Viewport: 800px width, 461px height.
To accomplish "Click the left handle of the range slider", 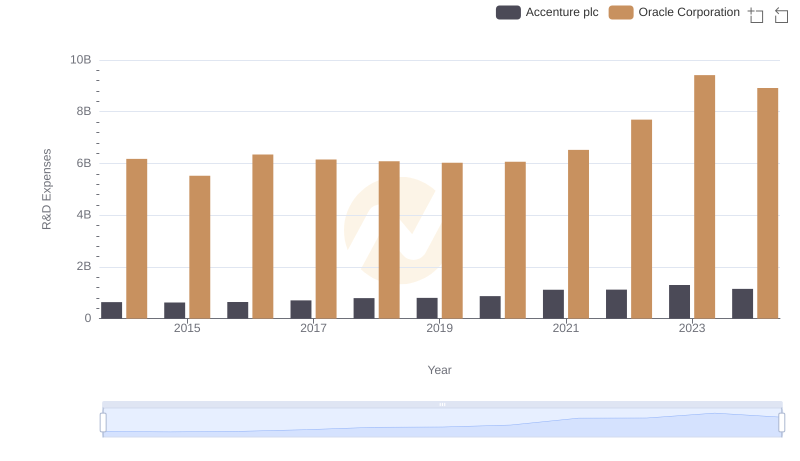I will tap(103, 423).
